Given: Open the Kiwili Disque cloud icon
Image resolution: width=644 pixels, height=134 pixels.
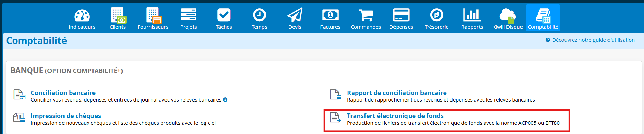Looking at the screenshot, I should (x=507, y=15).
